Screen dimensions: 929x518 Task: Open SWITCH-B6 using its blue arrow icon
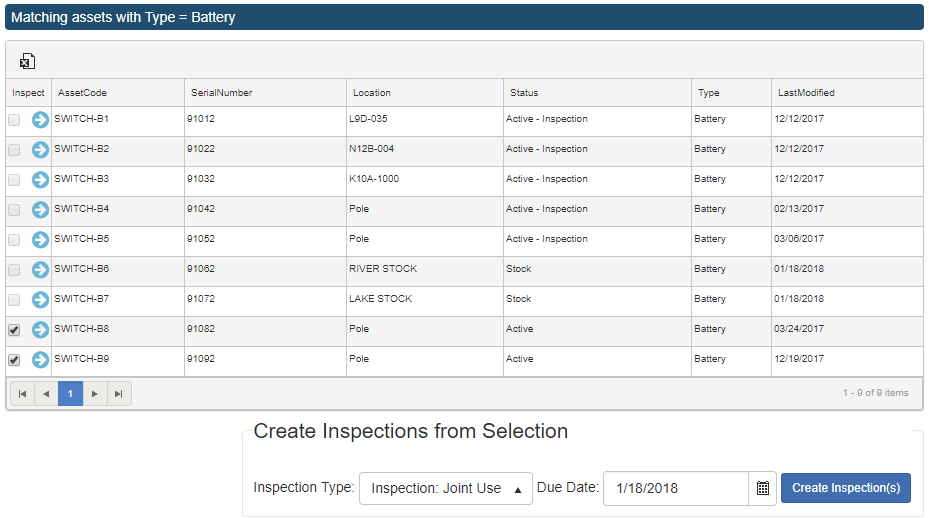[x=40, y=270]
